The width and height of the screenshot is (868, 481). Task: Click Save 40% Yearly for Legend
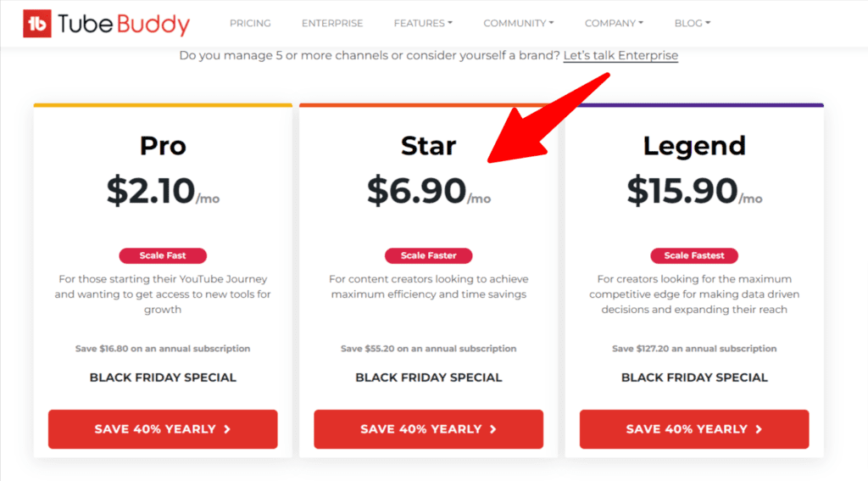(694, 429)
